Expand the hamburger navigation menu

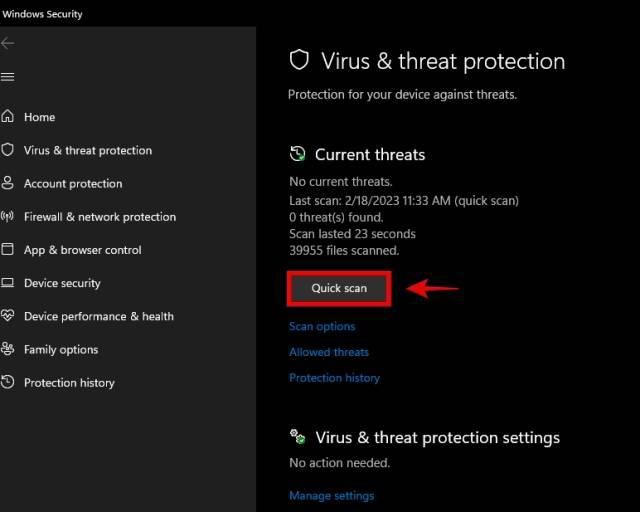pos(8,77)
